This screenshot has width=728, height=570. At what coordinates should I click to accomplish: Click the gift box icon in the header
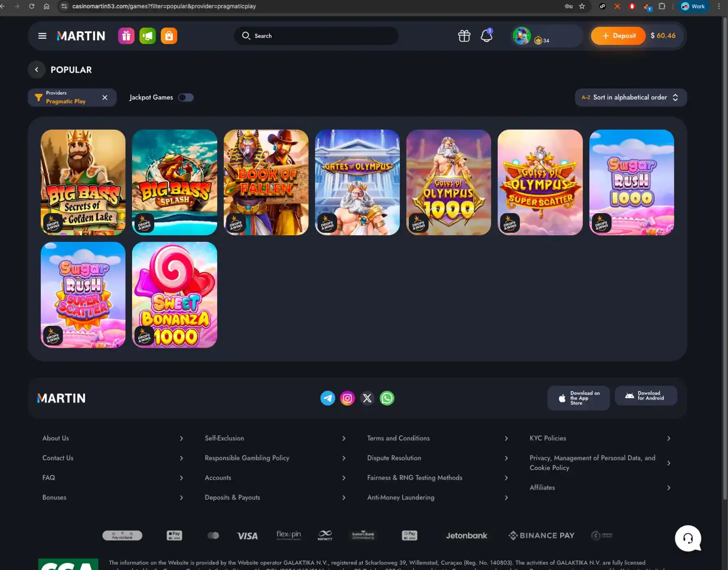(464, 36)
